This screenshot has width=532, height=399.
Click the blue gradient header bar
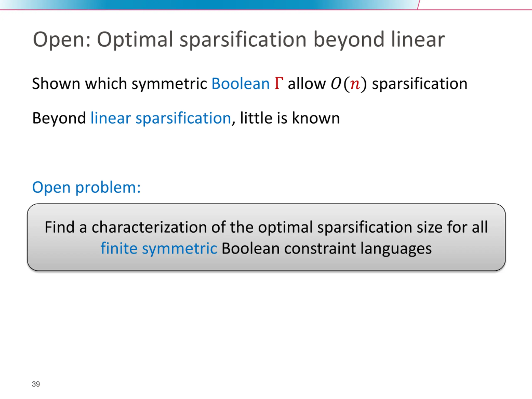click(209, 5)
